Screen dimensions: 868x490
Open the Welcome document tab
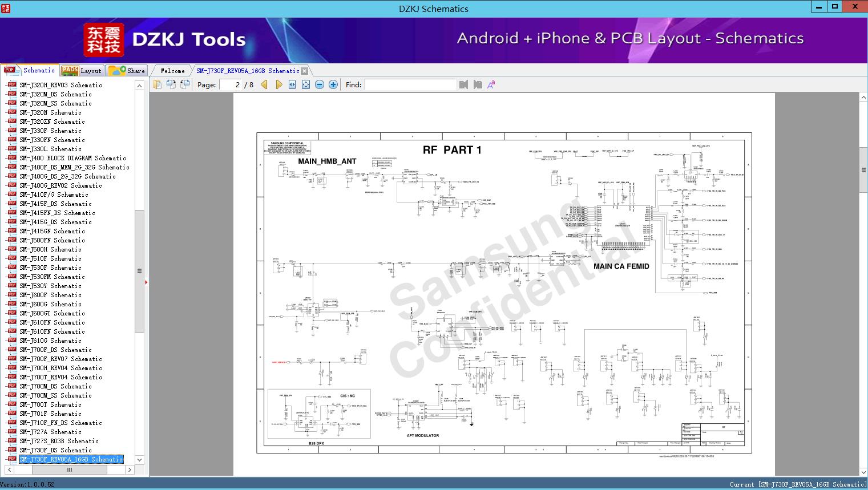(x=172, y=71)
